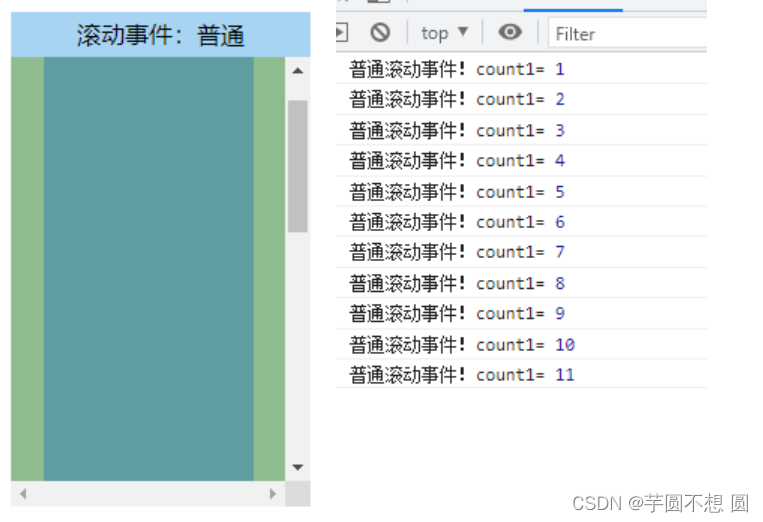Select the log line count1= 8
This screenshot has width=763, height=522.
521,283
